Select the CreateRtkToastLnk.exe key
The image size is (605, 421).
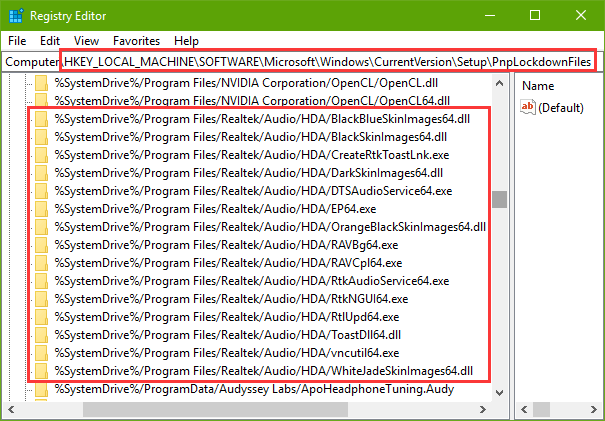[x=252, y=155]
